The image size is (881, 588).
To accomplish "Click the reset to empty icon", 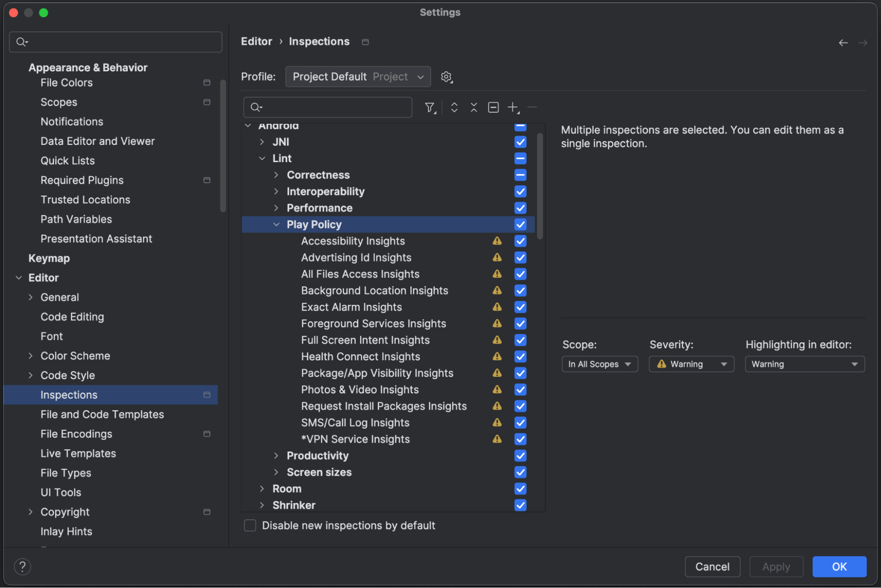I will [x=493, y=107].
